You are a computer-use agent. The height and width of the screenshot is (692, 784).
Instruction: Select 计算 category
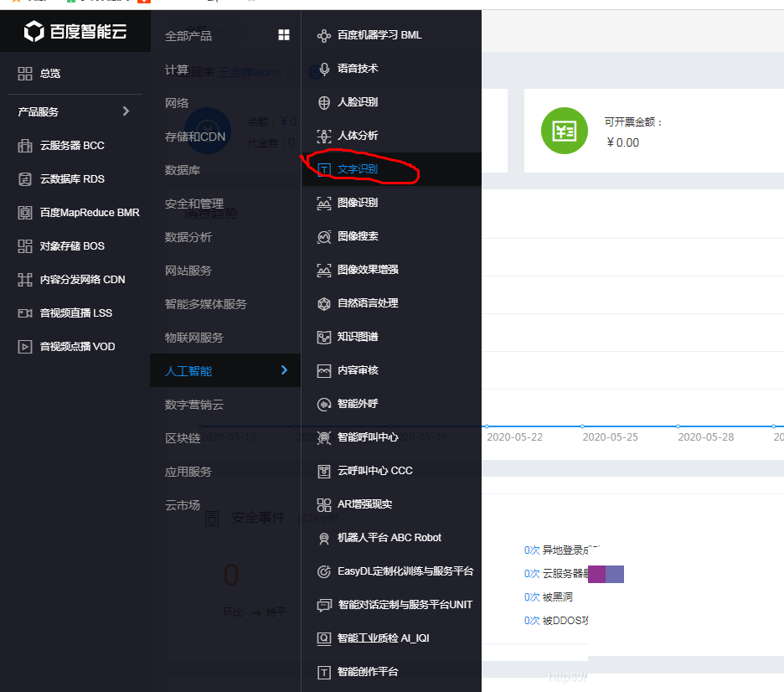point(177,70)
